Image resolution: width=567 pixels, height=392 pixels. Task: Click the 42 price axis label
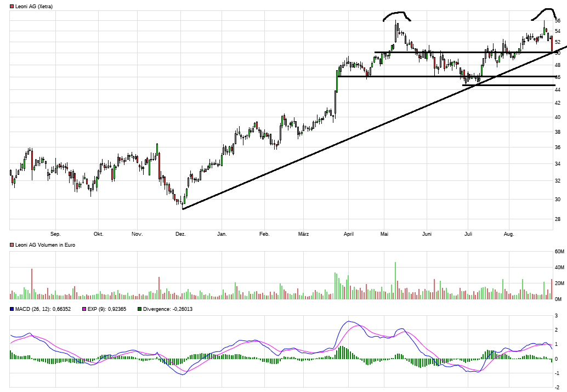click(558, 103)
